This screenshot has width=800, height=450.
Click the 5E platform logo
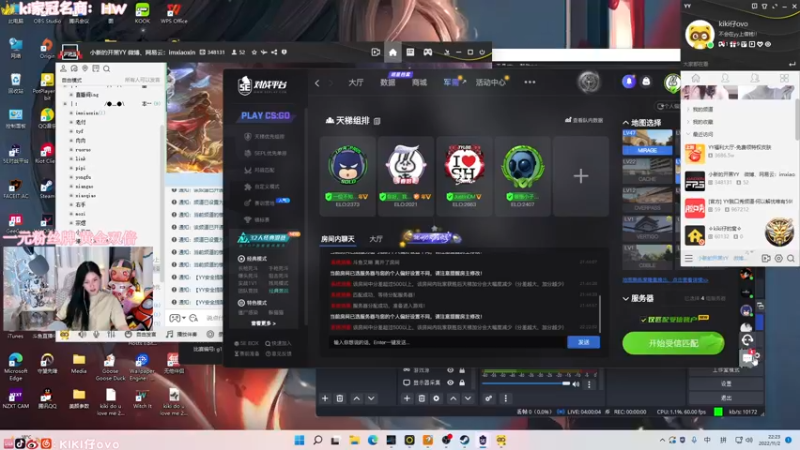coord(262,85)
